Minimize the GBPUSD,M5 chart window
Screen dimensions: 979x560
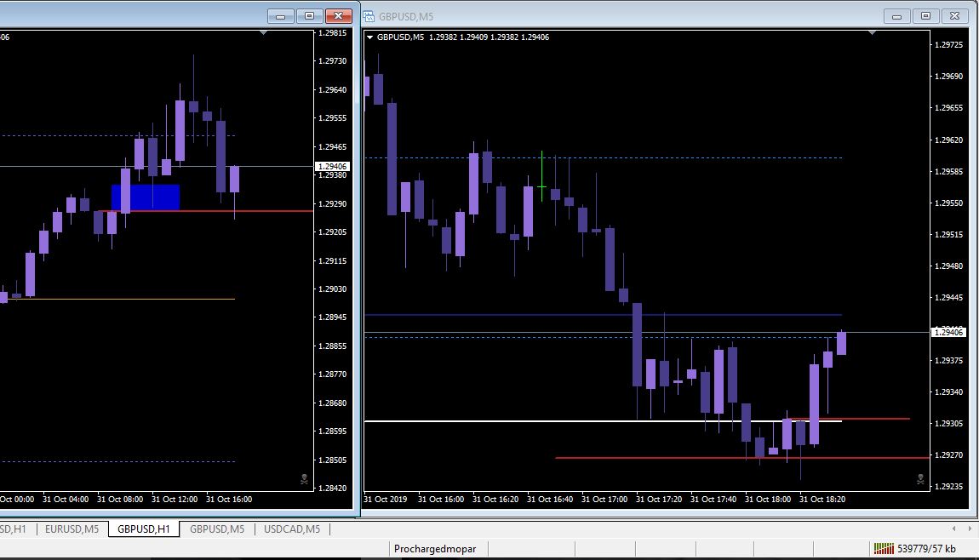pos(896,16)
